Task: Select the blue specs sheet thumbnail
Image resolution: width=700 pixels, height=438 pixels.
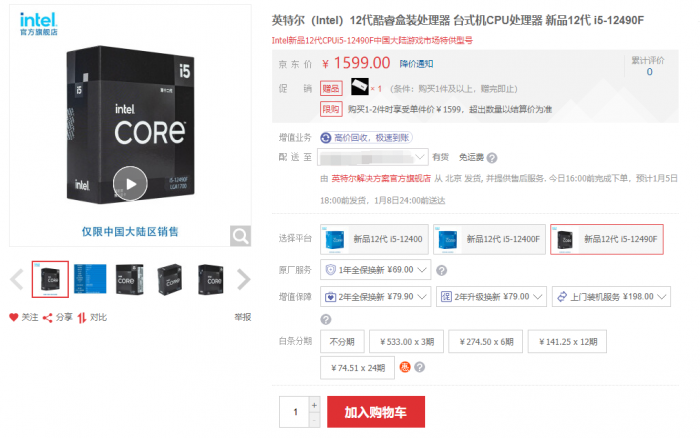Action: point(90,279)
